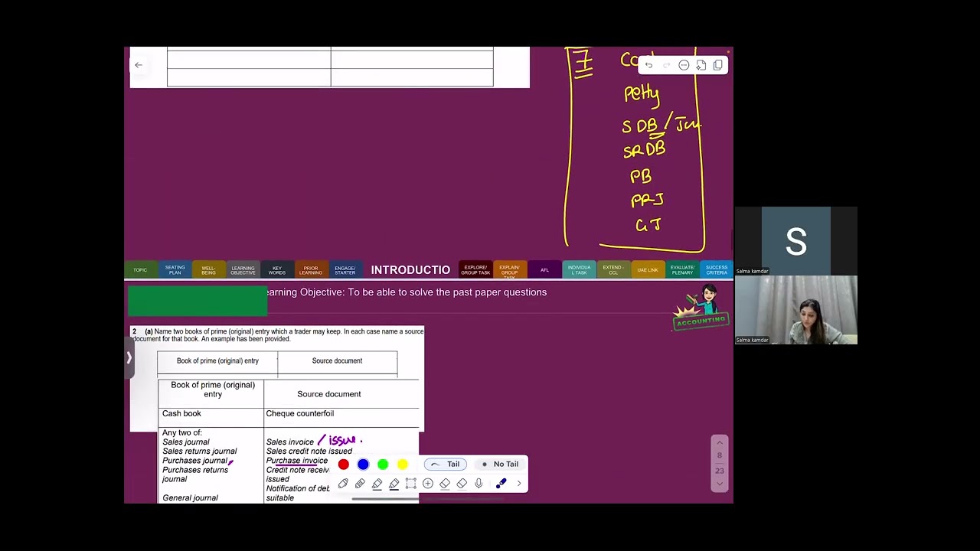Open the LEARNING OBJECTIVE tab
The height and width of the screenshot is (551, 980).
[x=243, y=270]
